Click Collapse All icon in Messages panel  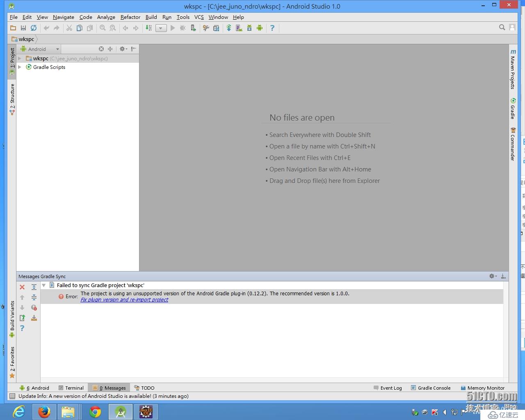click(34, 297)
